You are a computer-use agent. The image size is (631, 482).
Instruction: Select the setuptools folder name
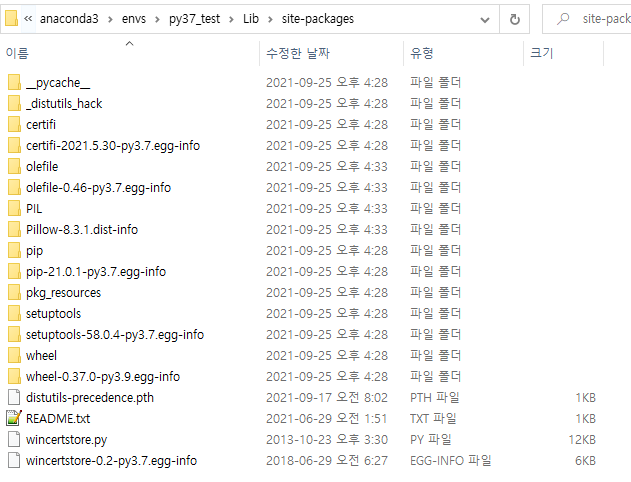point(53,313)
